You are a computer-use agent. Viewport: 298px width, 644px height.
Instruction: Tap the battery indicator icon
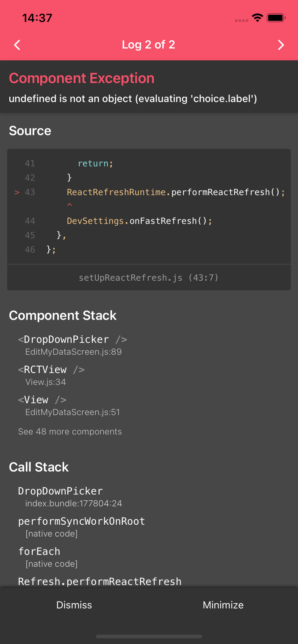275,18
